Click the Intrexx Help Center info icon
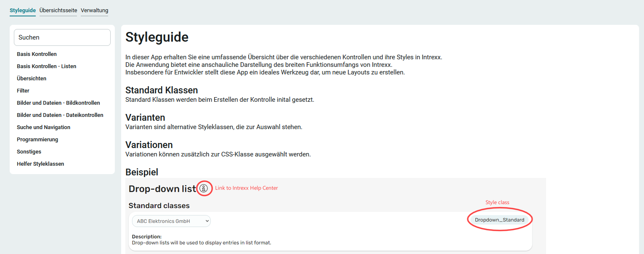This screenshot has height=254, width=644. pos(204,188)
